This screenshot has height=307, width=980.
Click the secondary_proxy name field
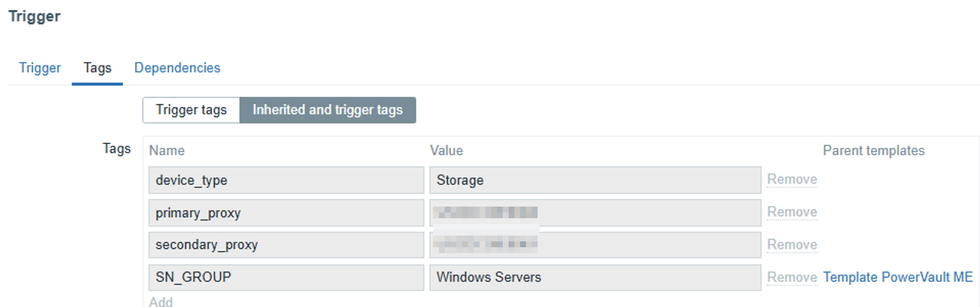pos(286,245)
